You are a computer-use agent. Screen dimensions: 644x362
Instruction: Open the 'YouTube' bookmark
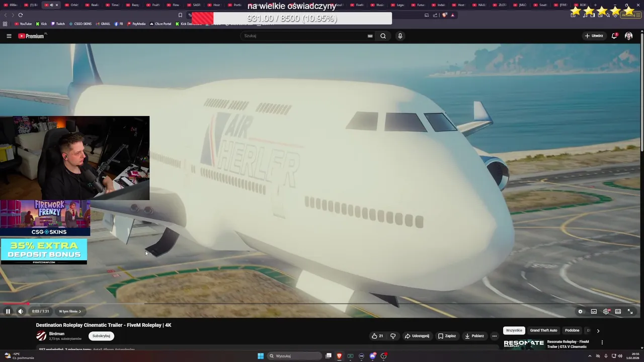(x=23, y=24)
